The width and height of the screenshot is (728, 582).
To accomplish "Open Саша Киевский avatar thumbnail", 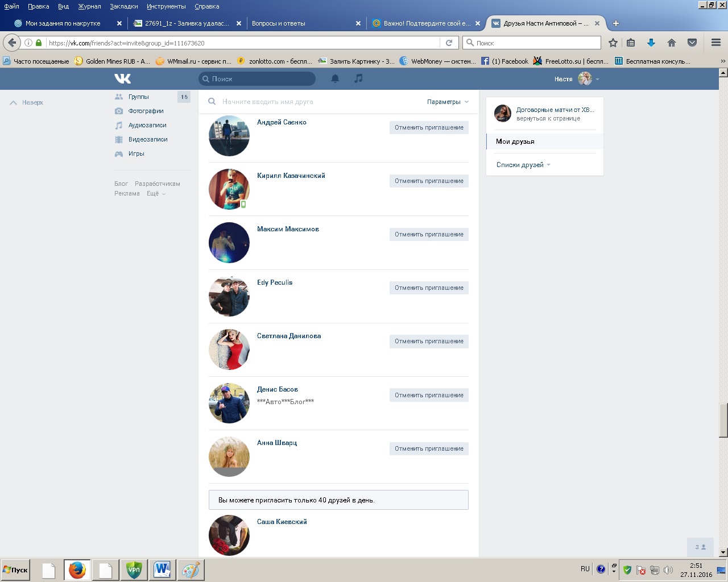I will coord(229,535).
